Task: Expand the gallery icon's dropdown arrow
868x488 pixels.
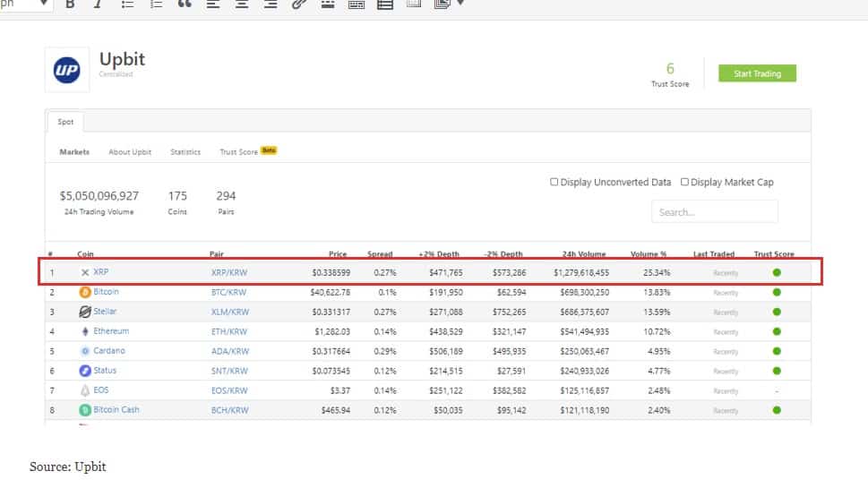Action: (x=460, y=4)
